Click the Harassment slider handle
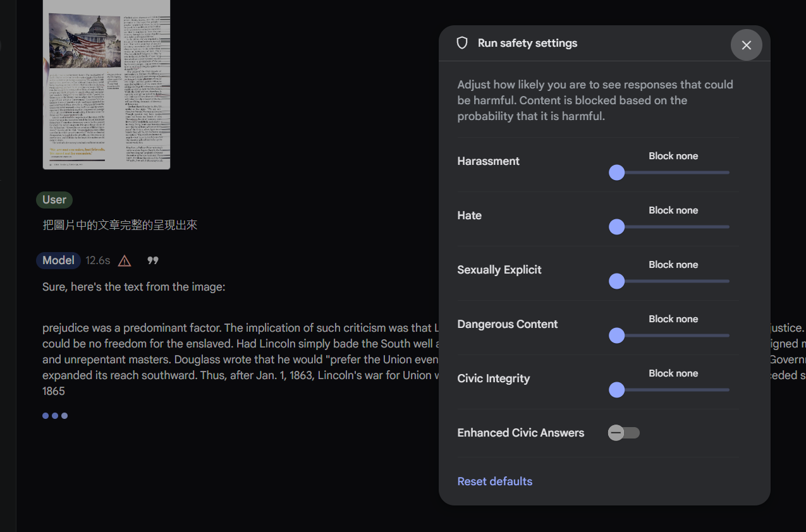Screen dimensions: 806x532 [x=617, y=172]
